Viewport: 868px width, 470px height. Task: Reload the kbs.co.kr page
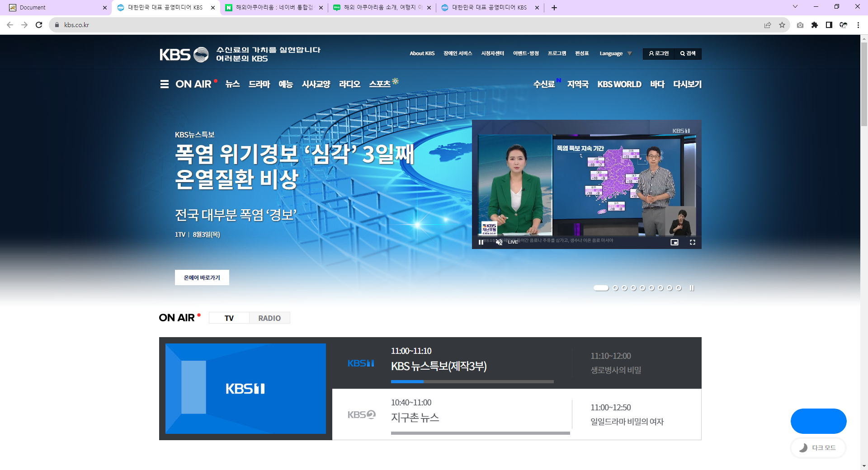[x=39, y=25]
